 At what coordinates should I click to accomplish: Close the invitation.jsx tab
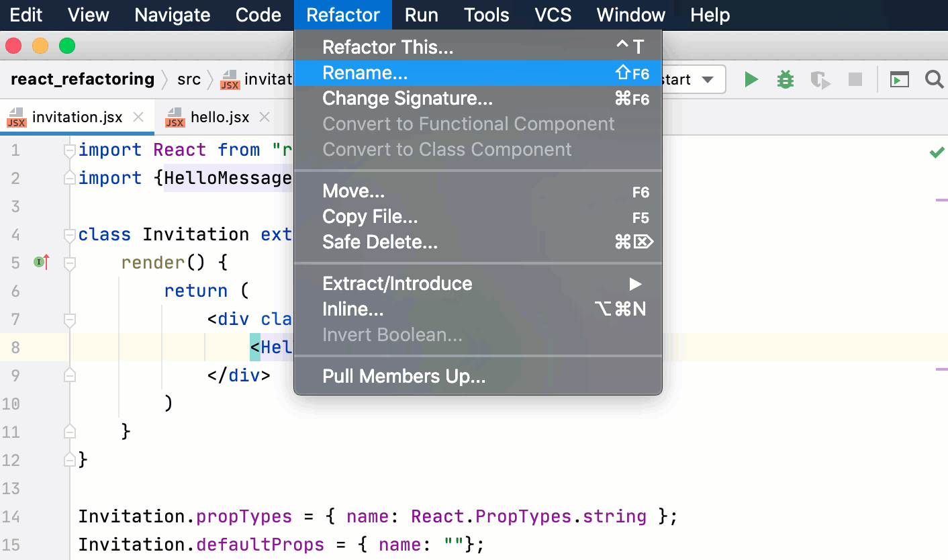[x=138, y=116]
